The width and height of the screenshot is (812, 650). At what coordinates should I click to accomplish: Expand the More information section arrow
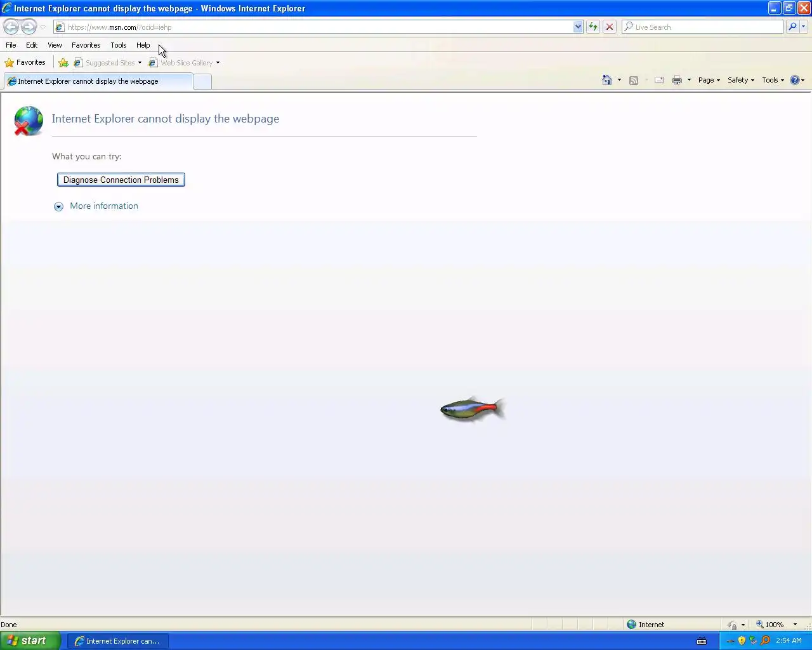58,206
